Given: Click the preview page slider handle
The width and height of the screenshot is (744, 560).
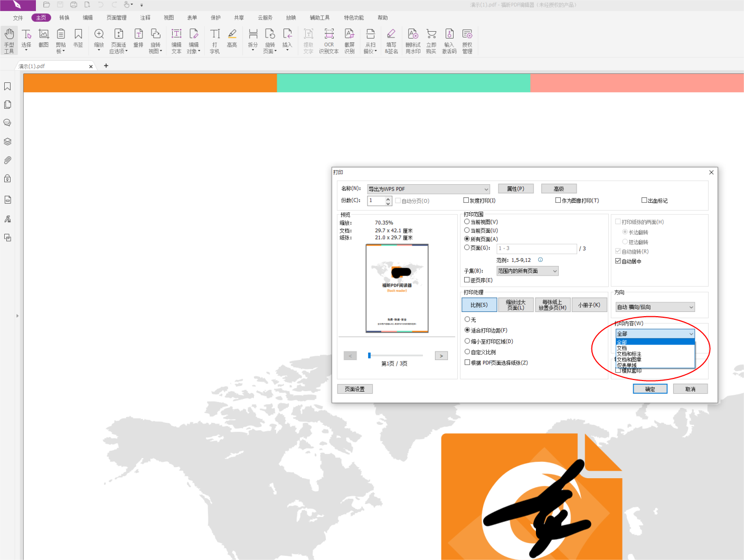Looking at the screenshot, I should [369, 356].
